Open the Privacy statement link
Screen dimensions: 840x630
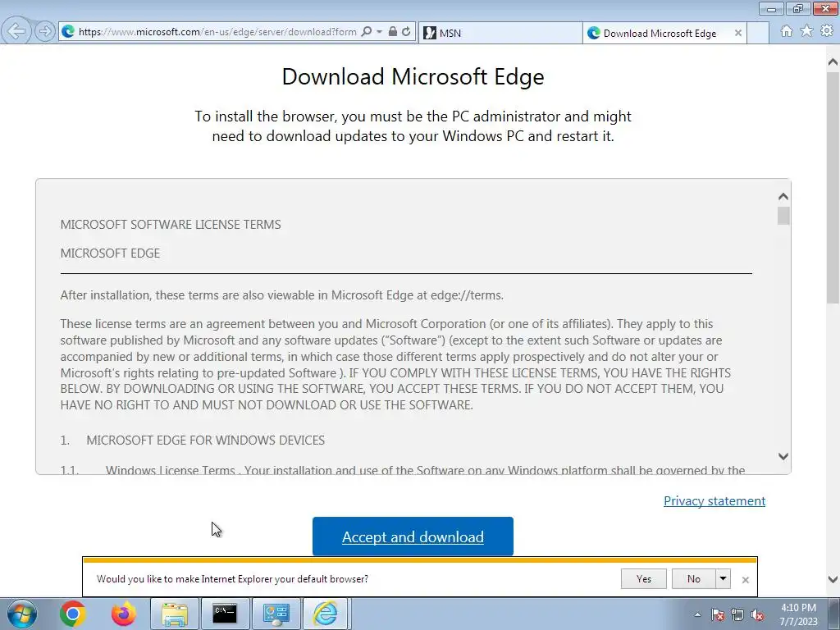[x=714, y=501]
